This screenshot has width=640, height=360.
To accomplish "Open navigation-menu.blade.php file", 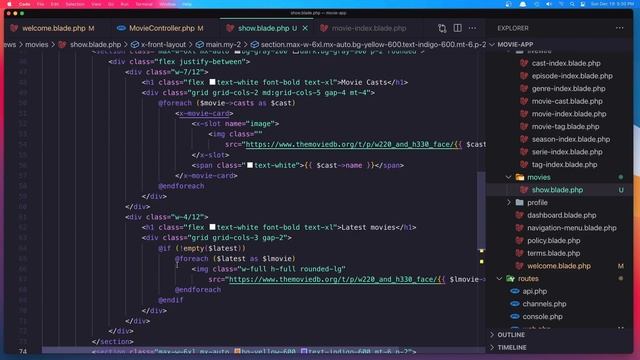I will coord(571,228).
